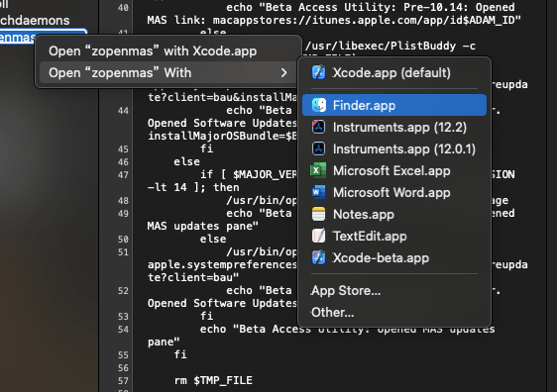The height and width of the screenshot is (392, 557).
Task: Click the Xcode.app (default) icon
Action: (x=319, y=72)
